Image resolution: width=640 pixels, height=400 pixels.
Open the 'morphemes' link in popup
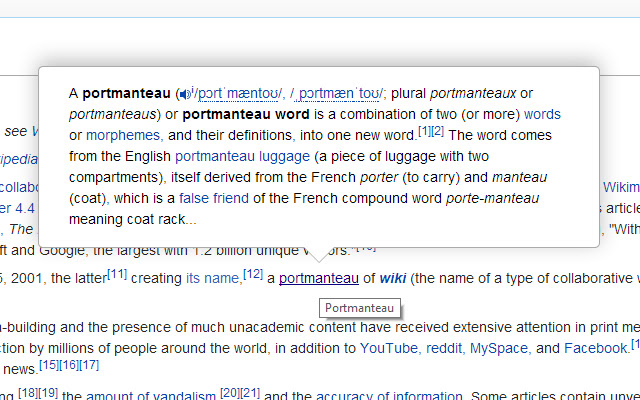pos(123,135)
